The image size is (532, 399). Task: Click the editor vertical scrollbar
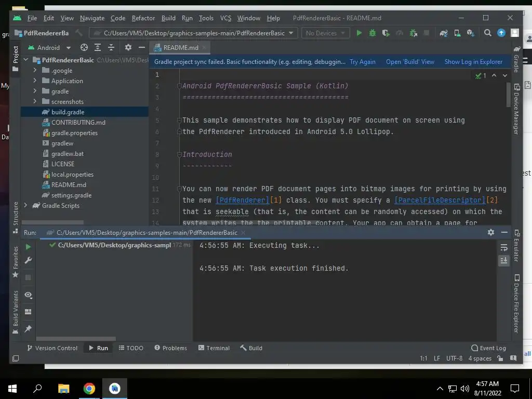pyautogui.click(x=508, y=95)
